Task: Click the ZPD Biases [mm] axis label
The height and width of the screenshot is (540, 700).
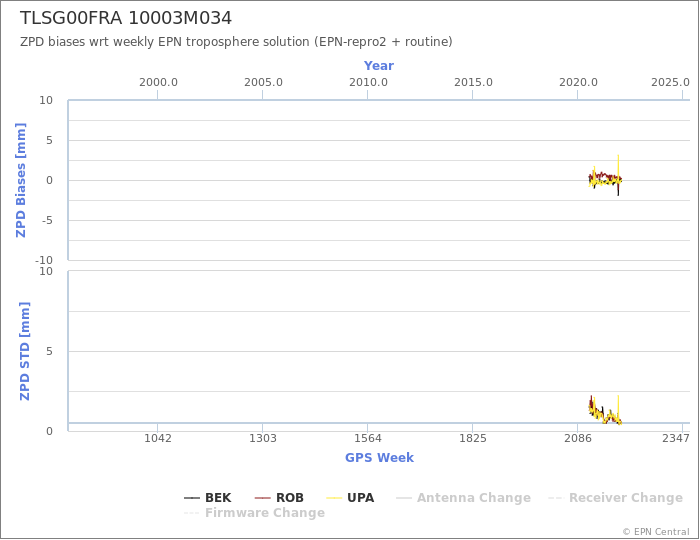Action: click(21, 180)
